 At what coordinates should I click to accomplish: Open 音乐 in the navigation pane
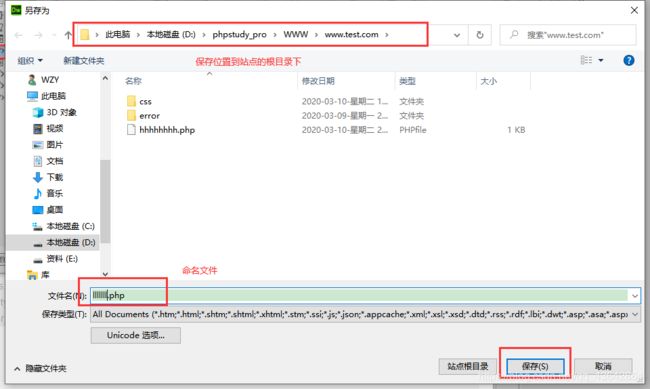point(54,193)
